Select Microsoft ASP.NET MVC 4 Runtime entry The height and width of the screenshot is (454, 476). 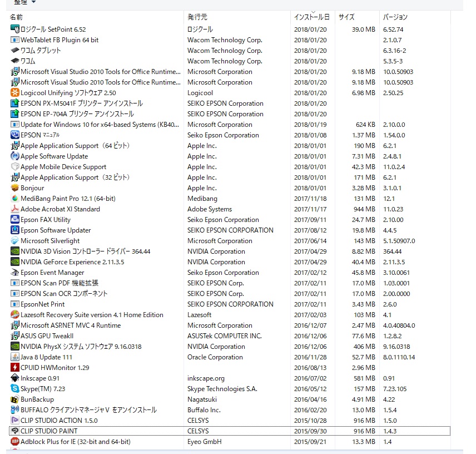click(230, 325)
